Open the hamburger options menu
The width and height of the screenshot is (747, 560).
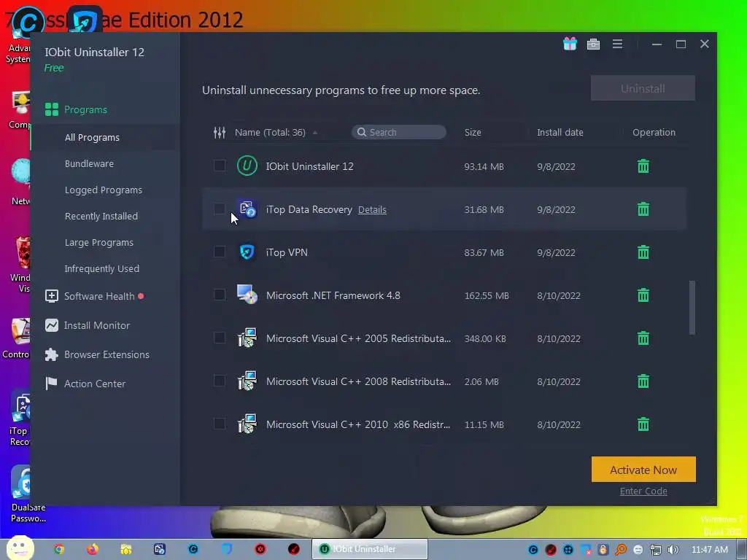coord(617,44)
